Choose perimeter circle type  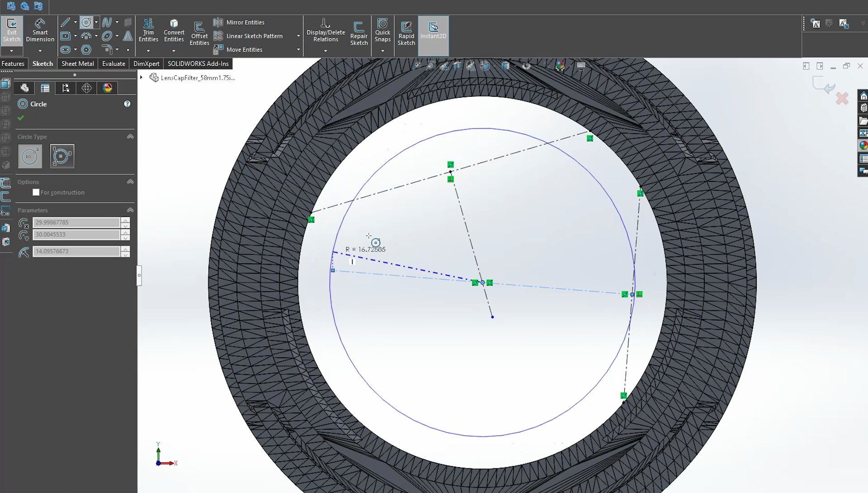62,156
